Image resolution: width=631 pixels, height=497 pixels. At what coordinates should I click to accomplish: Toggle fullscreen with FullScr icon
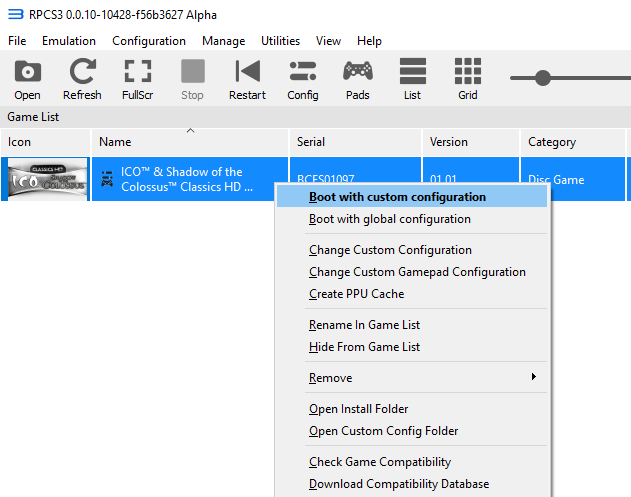coord(138,80)
